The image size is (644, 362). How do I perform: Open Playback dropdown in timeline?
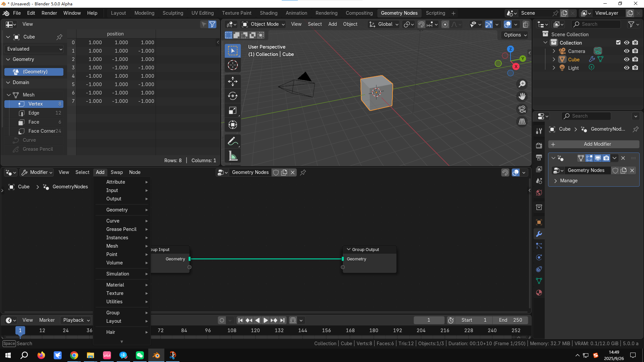click(76, 320)
